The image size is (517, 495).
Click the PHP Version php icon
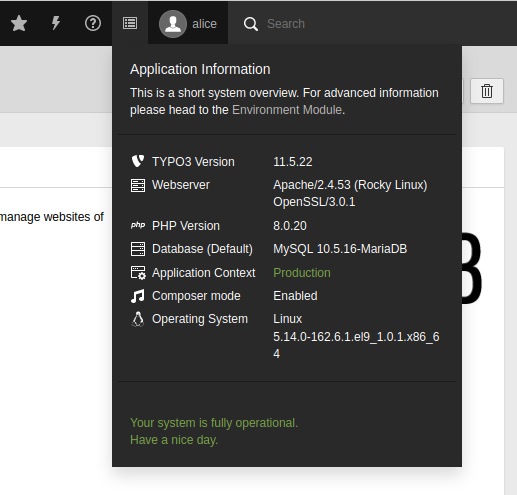(138, 225)
